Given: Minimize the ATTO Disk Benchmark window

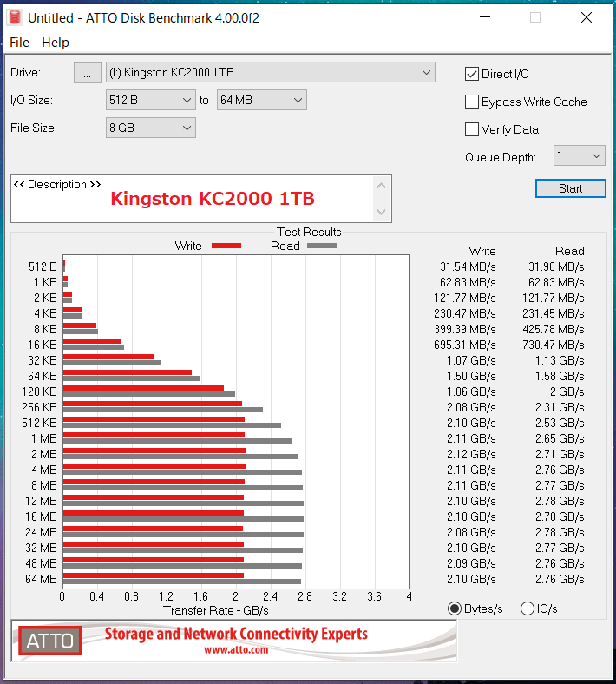Looking at the screenshot, I should pyautogui.click(x=485, y=17).
